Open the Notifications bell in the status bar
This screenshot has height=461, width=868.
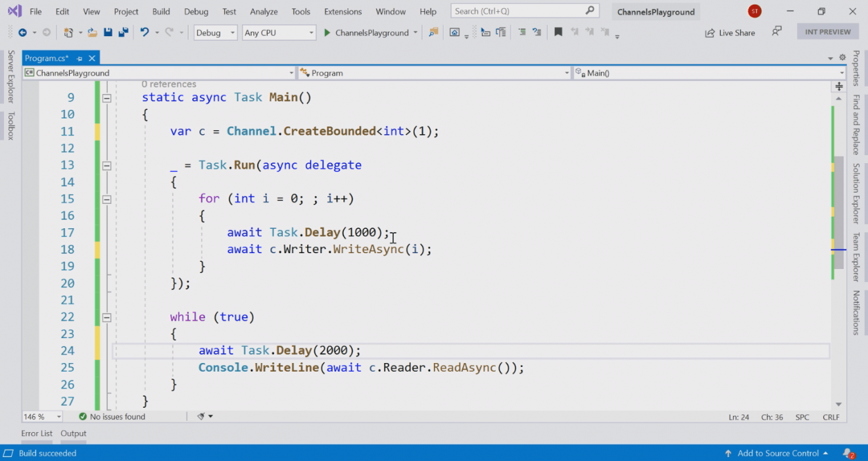click(x=849, y=453)
